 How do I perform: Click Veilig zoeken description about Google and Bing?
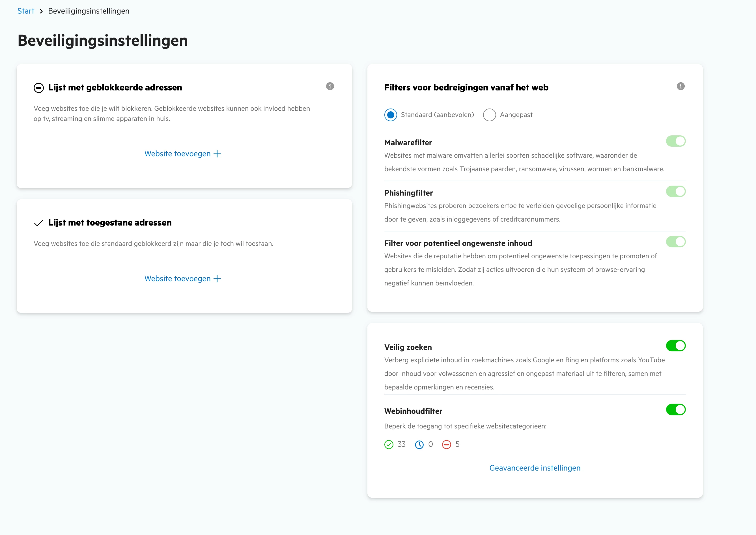[x=524, y=374]
